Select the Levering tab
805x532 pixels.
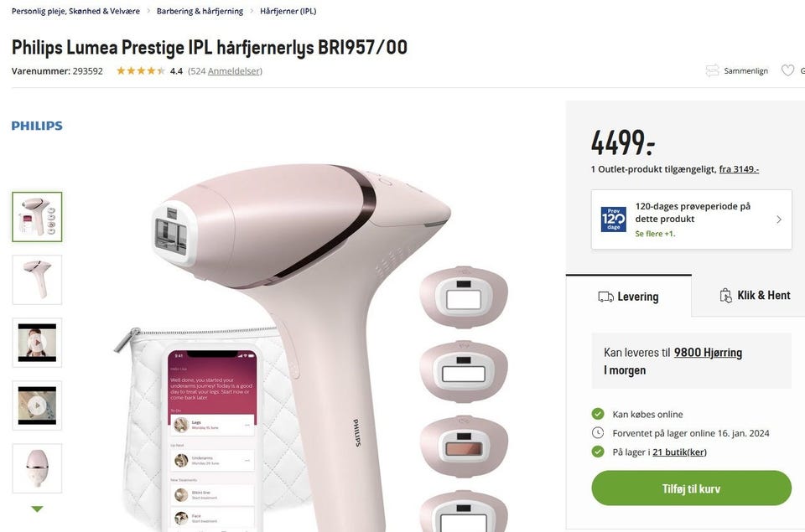coord(629,297)
